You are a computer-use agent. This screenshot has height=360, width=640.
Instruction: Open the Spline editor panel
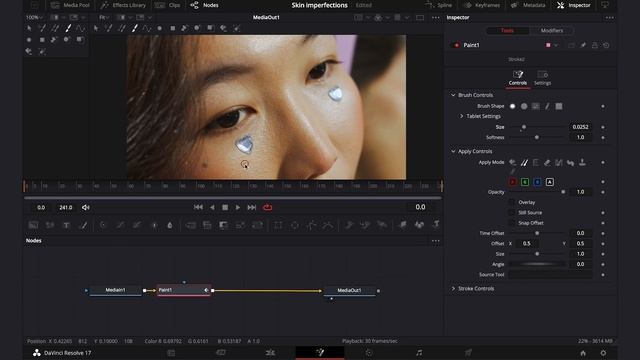tap(439, 5)
